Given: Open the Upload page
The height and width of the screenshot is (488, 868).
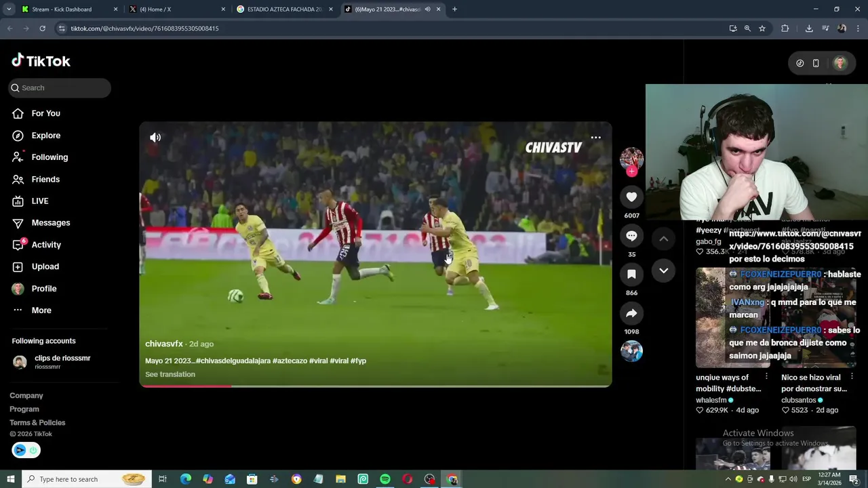Looking at the screenshot, I should [x=45, y=266].
